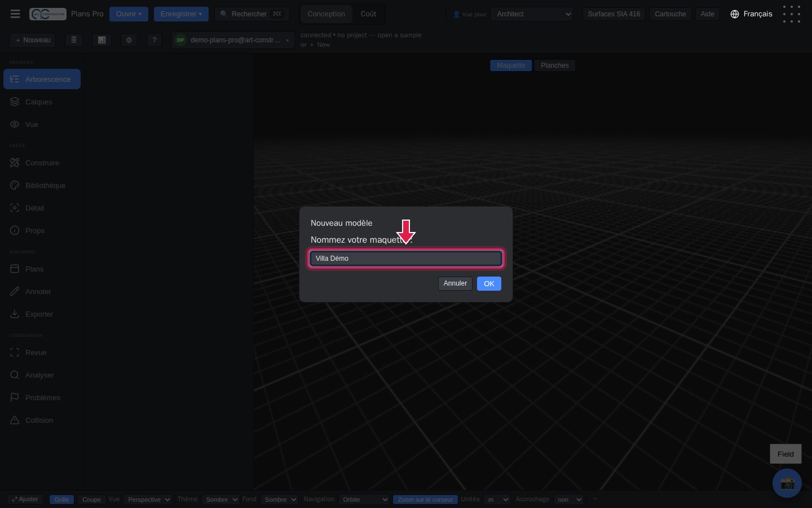The height and width of the screenshot is (508, 812).
Task: Open the Unités m dropdown
Action: coord(497,500)
